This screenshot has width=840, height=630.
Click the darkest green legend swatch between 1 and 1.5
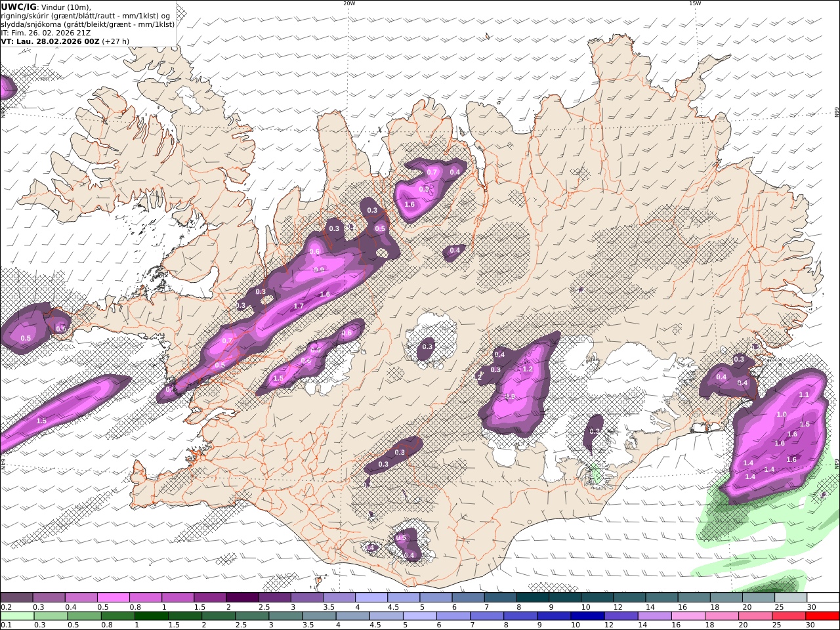[x=152, y=616]
